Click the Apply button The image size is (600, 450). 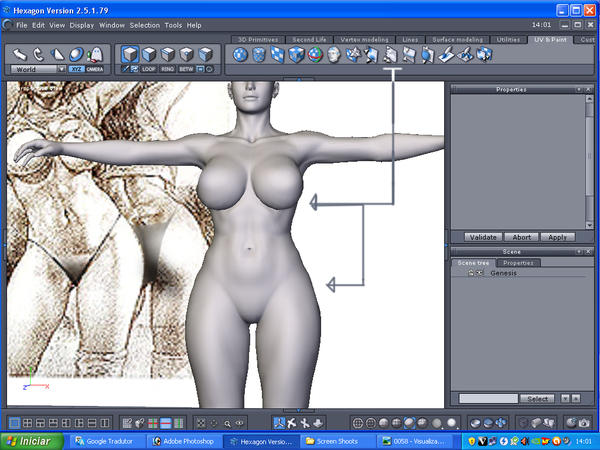point(557,237)
